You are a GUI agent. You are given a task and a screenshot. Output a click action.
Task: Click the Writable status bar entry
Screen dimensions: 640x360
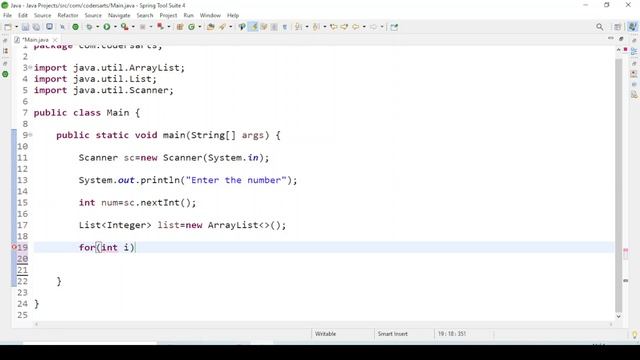point(325,334)
